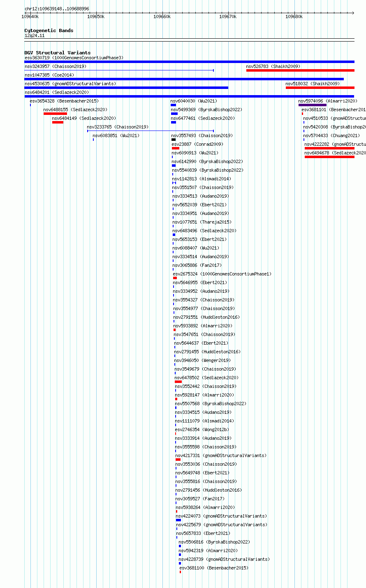Click the nsv6478502 Sedlazeck2020 label
366x588 pixels.
pos(207,378)
